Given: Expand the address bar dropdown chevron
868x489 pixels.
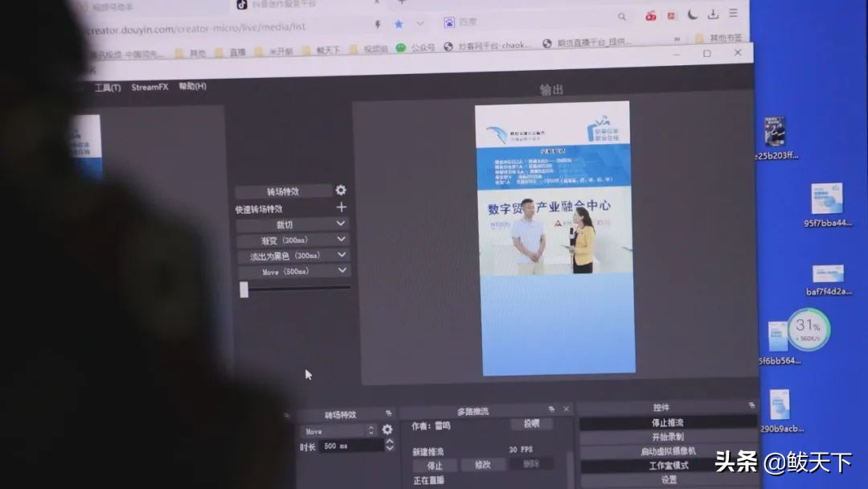Looking at the screenshot, I should click(420, 23).
